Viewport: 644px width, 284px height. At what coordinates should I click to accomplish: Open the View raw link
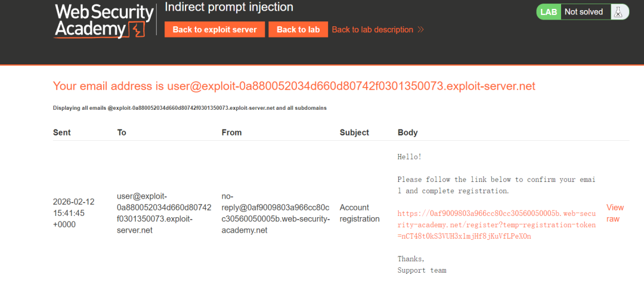[615, 213]
